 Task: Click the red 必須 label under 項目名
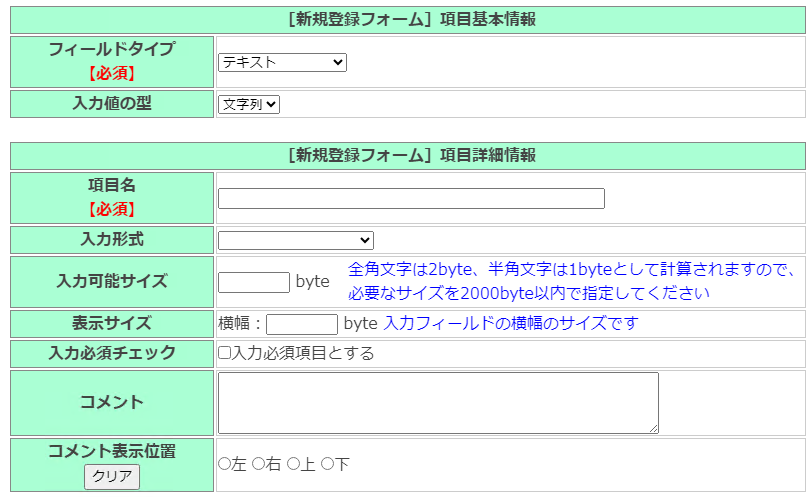tap(112, 209)
